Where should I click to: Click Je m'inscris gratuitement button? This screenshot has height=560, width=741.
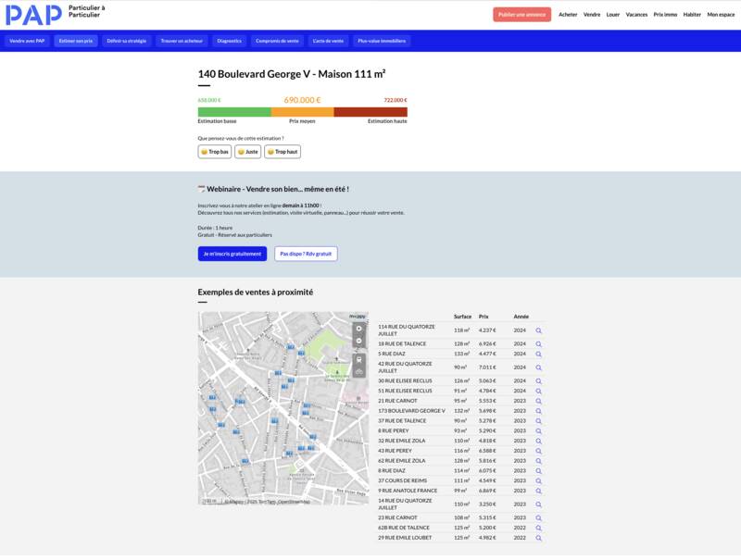pos(232,254)
